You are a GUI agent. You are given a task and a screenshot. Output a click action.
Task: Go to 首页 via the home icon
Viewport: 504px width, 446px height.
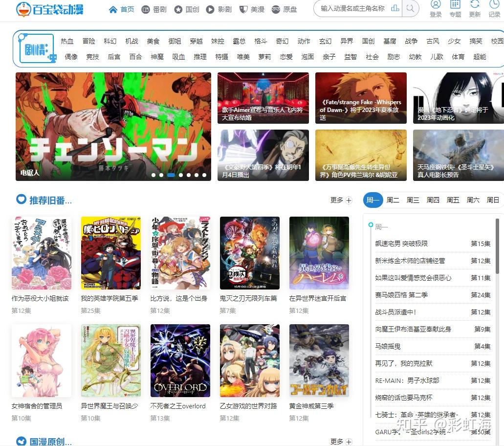point(113,10)
